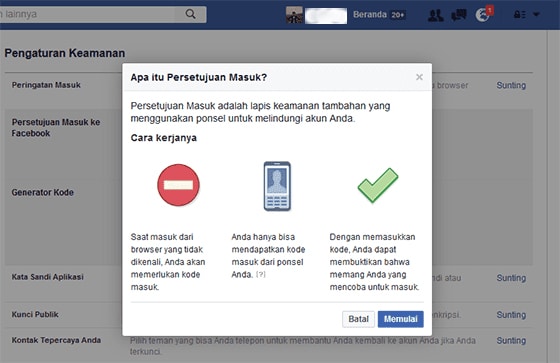This screenshot has height=363, width=560.
Task: Select Persetujuan Masuk ke Facebook label
Action: tap(56, 128)
